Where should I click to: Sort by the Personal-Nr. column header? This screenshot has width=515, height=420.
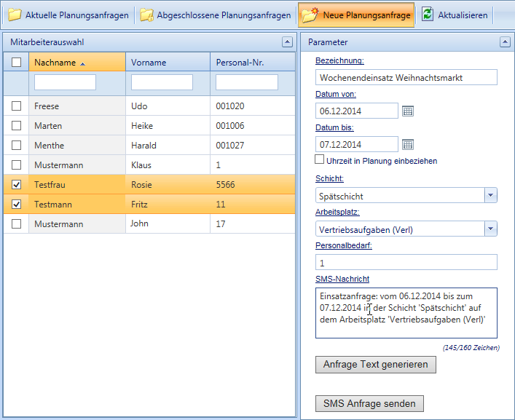[x=253, y=62]
